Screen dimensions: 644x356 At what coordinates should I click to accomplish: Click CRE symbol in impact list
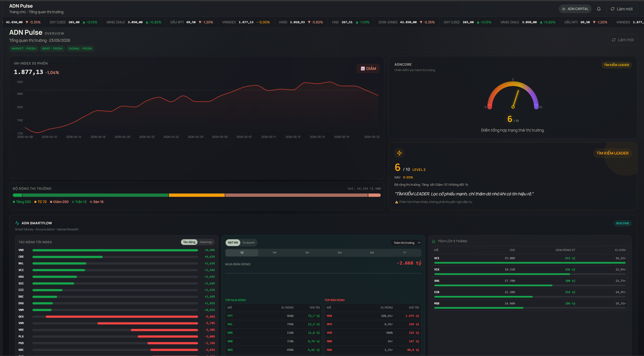click(21, 257)
